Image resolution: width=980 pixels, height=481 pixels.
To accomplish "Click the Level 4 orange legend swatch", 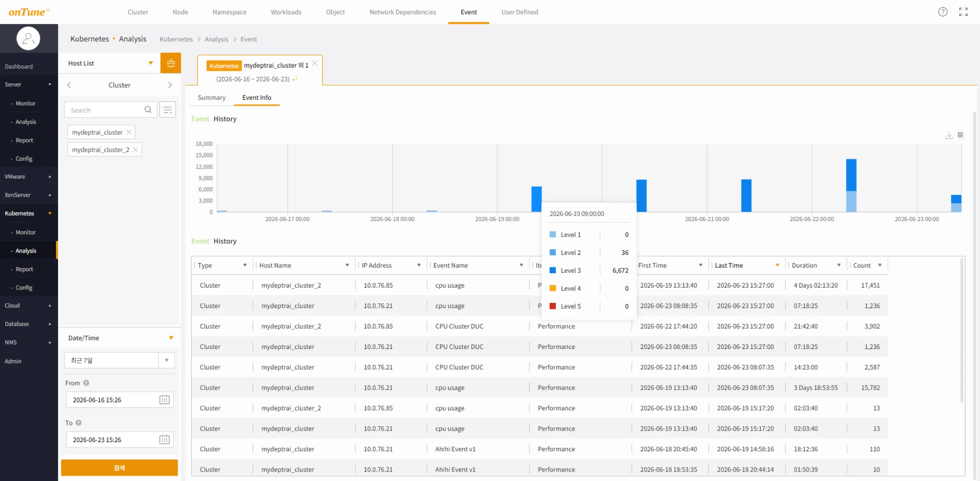I will tap(552, 288).
